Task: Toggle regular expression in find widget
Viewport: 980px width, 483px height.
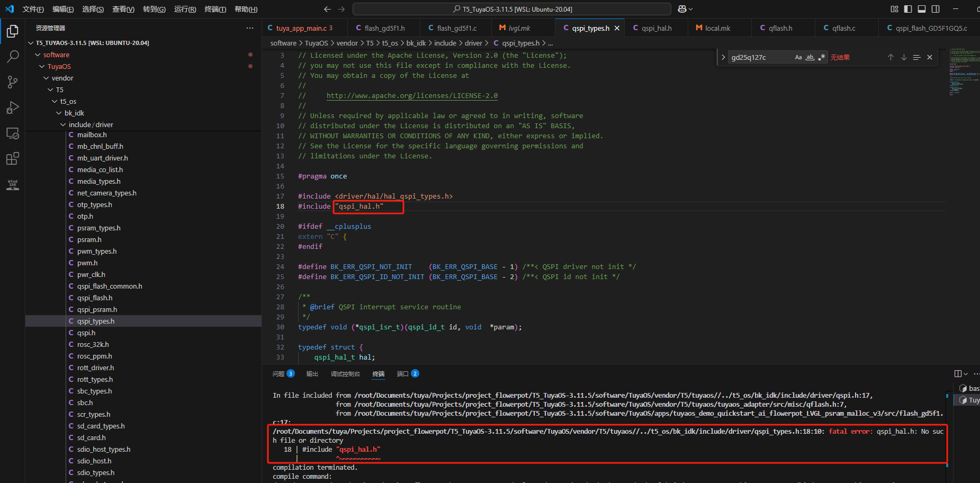Action: [x=822, y=57]
